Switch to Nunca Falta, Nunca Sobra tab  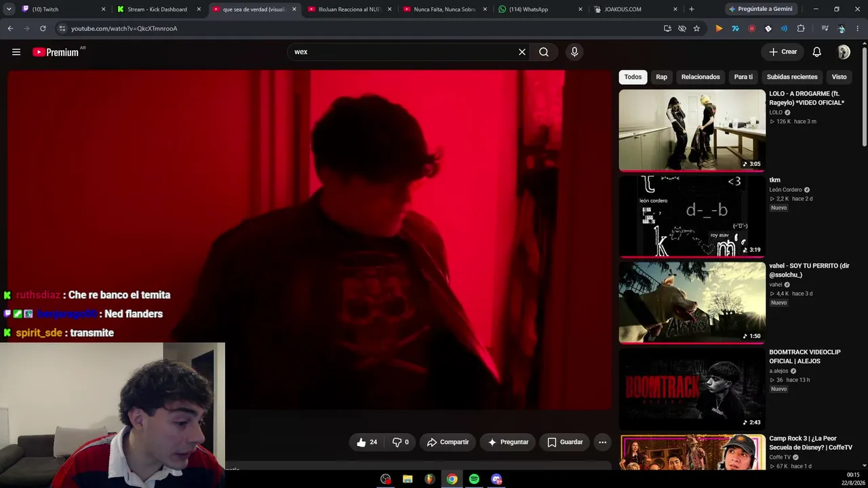[x=443, y=9]
